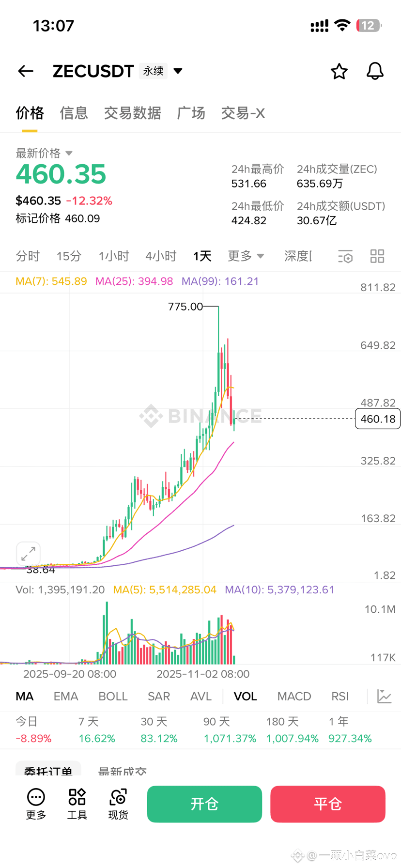
Task: Tap the green 开仓 button
Action: (204, 804)
